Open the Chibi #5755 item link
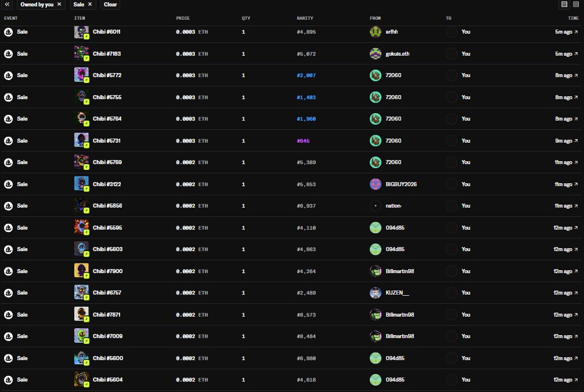584x392 pixels. coord(107,97)
